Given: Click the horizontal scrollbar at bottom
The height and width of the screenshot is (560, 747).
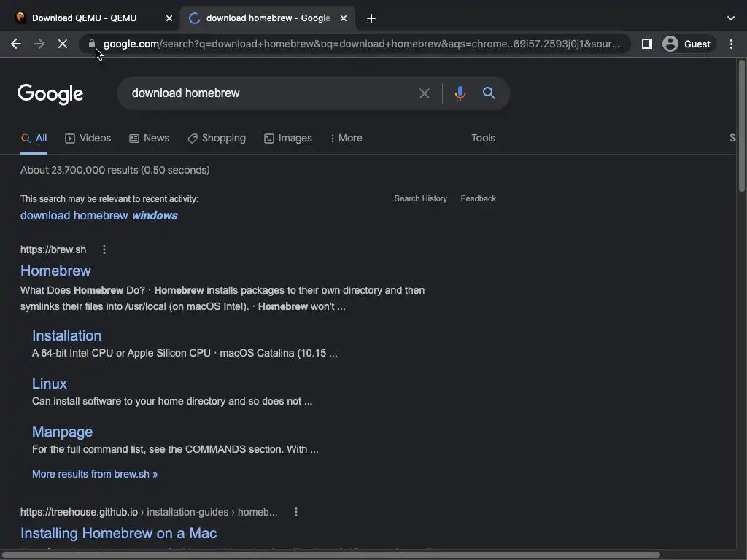Looking at the screenshot, I should click(331, 555).
